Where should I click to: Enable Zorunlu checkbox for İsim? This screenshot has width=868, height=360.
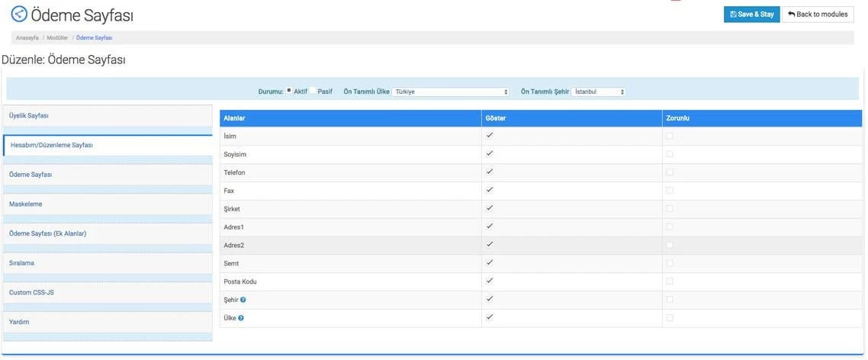[670, 136]
